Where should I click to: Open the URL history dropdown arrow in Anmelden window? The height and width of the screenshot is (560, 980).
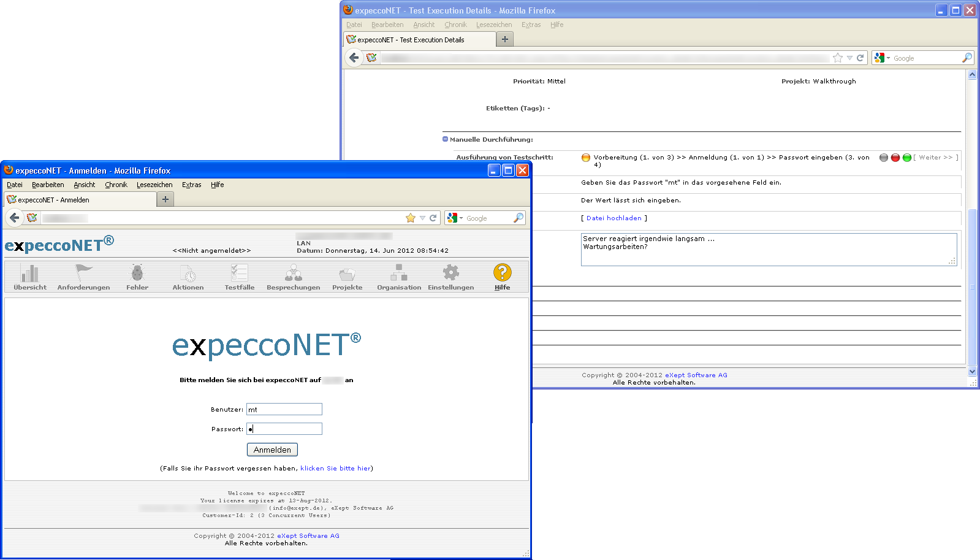tap(422, 218)
